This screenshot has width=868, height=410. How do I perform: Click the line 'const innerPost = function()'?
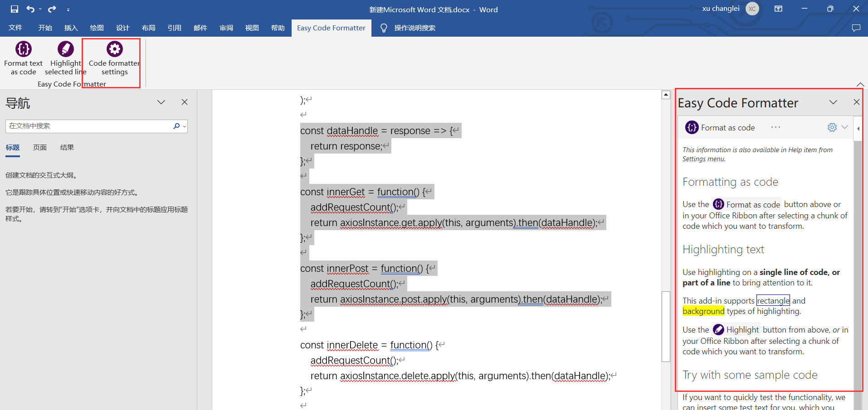[368, 269]
